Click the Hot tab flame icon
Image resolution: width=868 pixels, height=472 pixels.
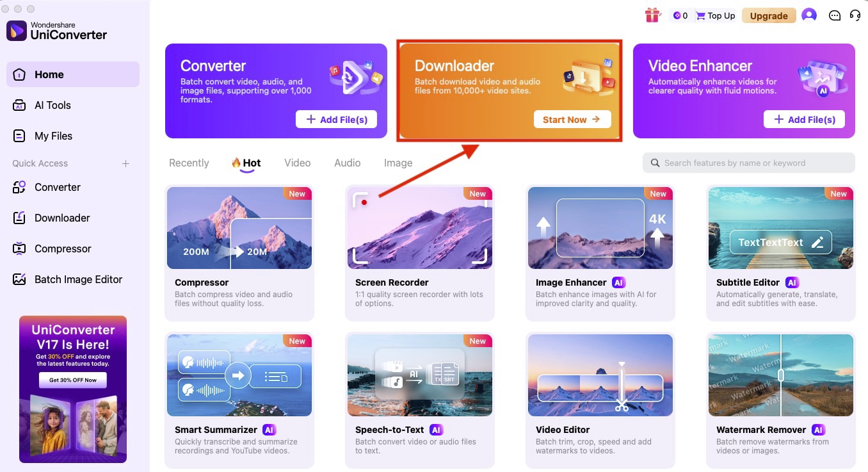point(236,163)
